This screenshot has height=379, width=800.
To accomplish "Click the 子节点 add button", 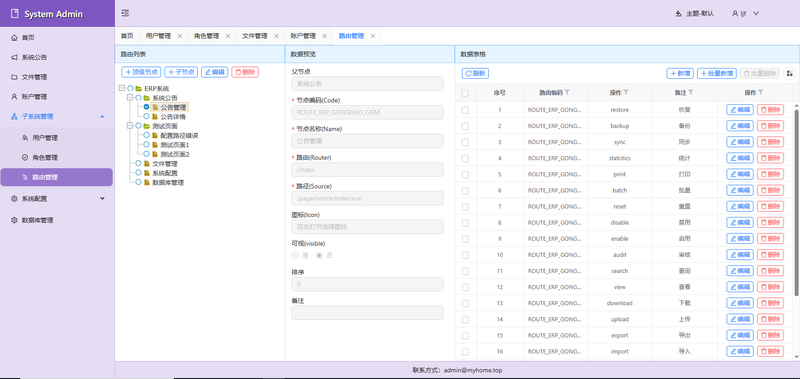I will [181, 72].
